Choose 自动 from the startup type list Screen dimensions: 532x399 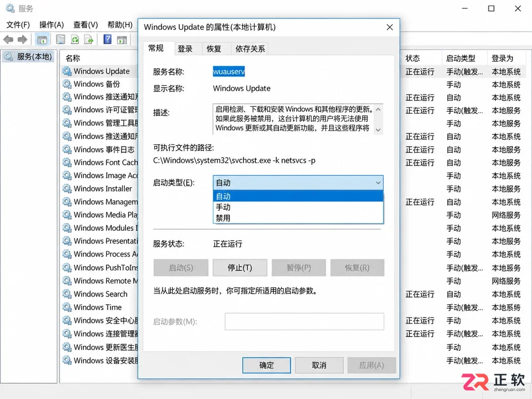click(298, 196)
